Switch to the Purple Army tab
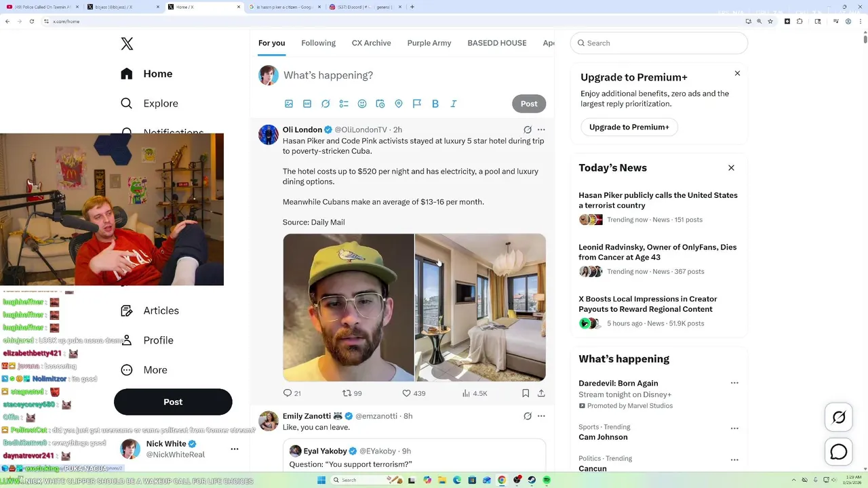The height and width of the screenshot is (488, 868). [x=429, y=43]
